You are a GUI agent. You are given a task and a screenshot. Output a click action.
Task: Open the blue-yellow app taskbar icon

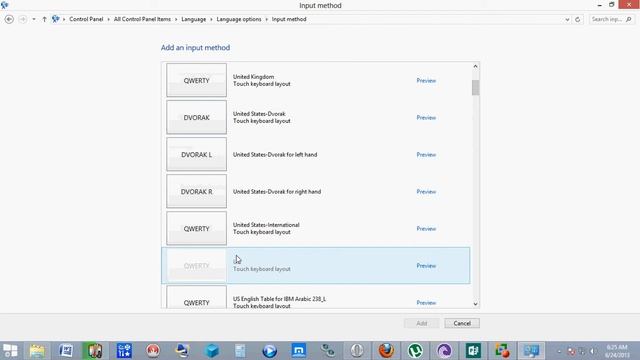pyautogui.click(x=182, y=351)
